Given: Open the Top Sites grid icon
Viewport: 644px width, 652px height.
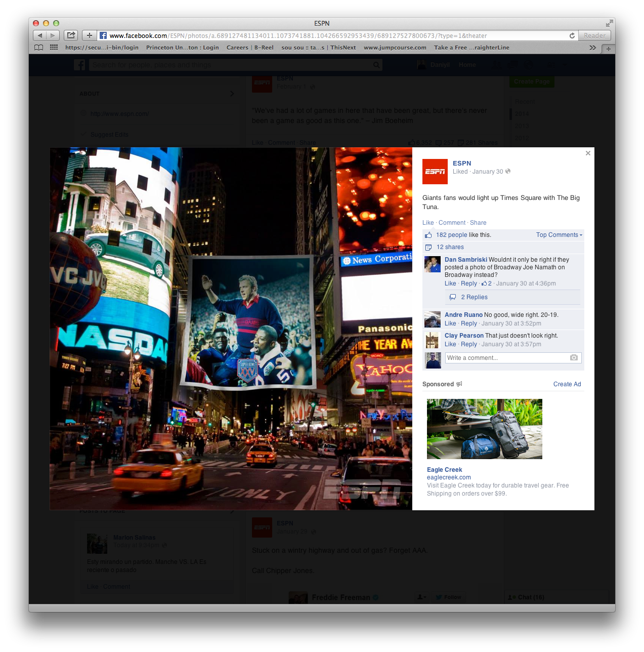Looking at the screenshot, I should 54,48.
